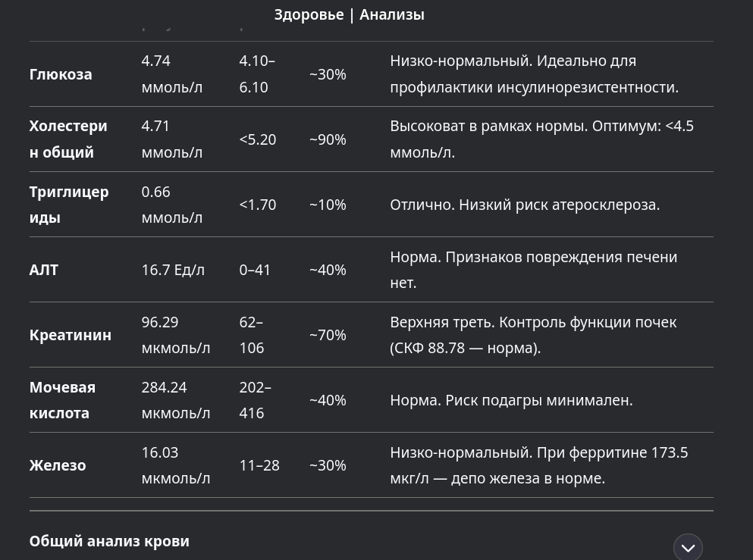Click the Холестерин общий row label
753x560 pixels.
coord(68,139)
